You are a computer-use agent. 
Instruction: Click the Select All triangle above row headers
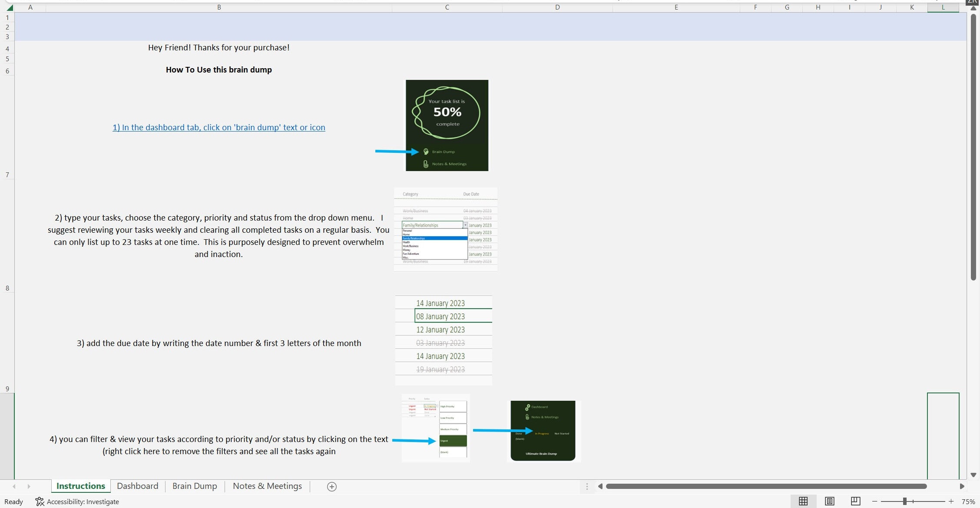point(10,7)
